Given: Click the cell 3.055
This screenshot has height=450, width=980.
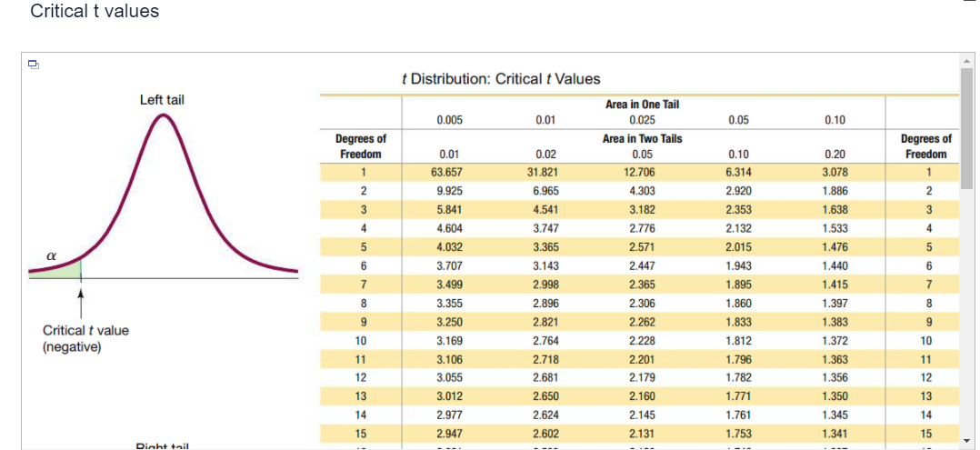Looking at the screenshot, I should (x=449, y=377).
